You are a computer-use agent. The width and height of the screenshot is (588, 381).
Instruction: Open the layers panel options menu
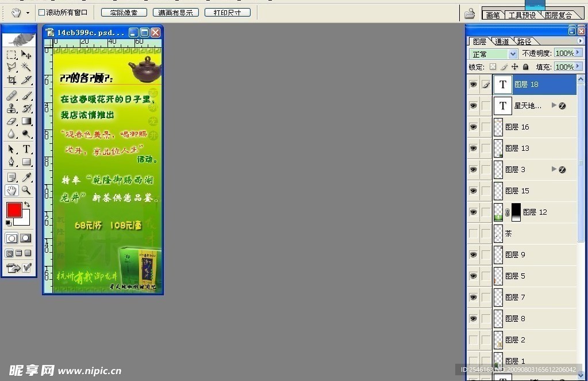[581, 41]
